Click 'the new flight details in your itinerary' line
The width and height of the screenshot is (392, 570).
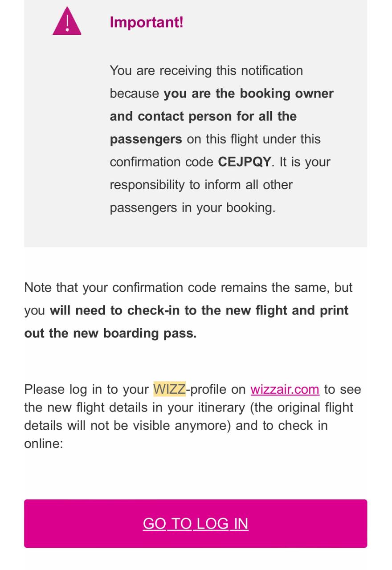coord(188,407)
